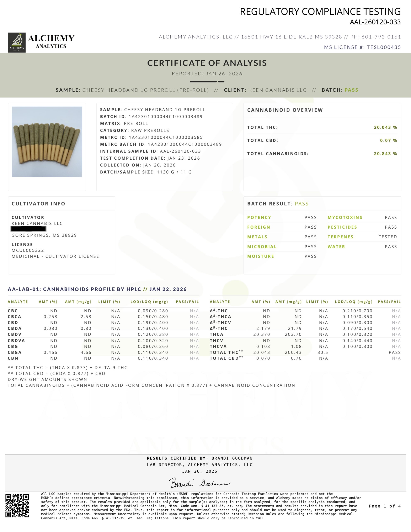This screenshot has height=532, width=411.
Task: Open the preroll sample photo thumbnail
Action: pyautogui.click(x=47, y=142)
